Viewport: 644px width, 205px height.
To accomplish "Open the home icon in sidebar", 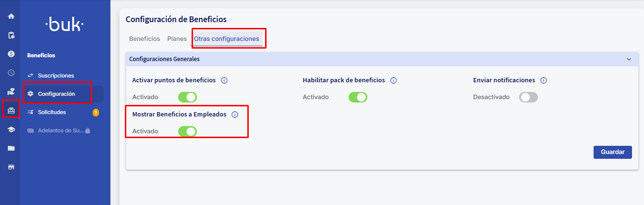I will click(11, 16).
